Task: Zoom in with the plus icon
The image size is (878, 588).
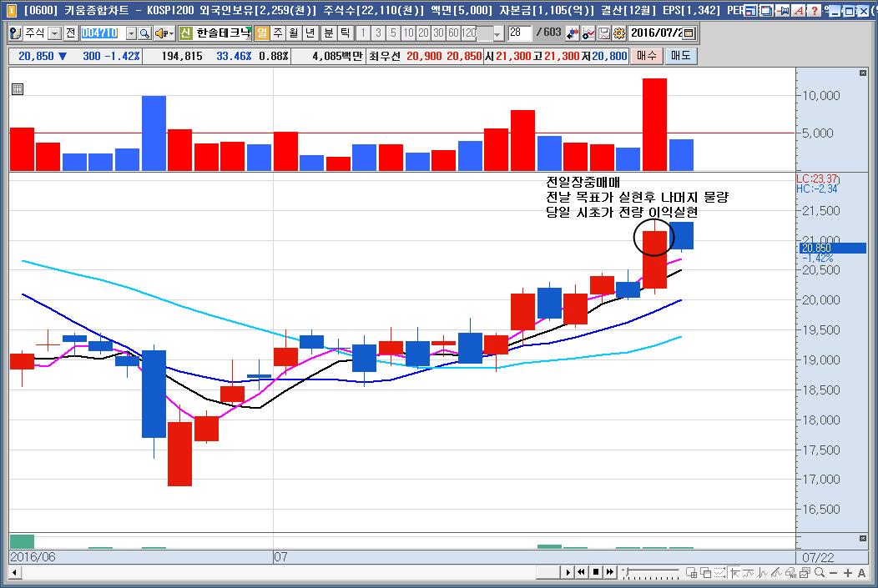Action: pyautogui.click(x=848, y=573)
